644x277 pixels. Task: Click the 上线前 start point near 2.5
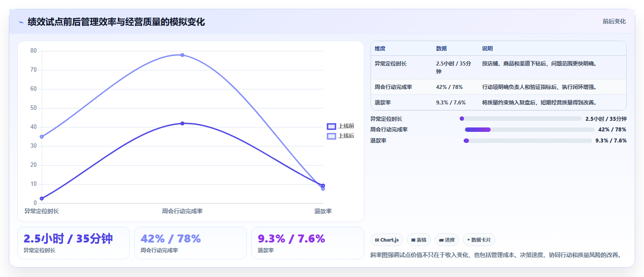click(x=42, y=199)
